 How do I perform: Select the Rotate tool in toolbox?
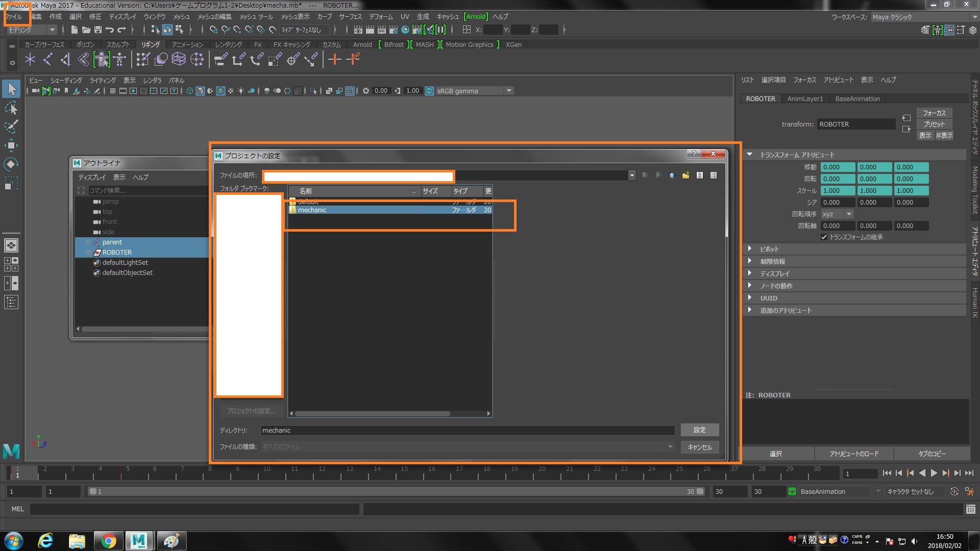[11, 164]
